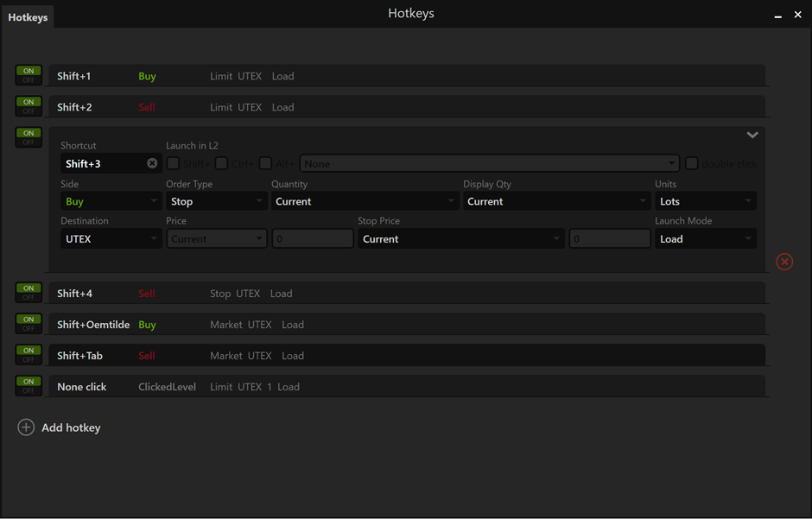Open the Side dropdown showing Buy
The width and height of the screenshot is (812, 519).
(x=111, y=201)
